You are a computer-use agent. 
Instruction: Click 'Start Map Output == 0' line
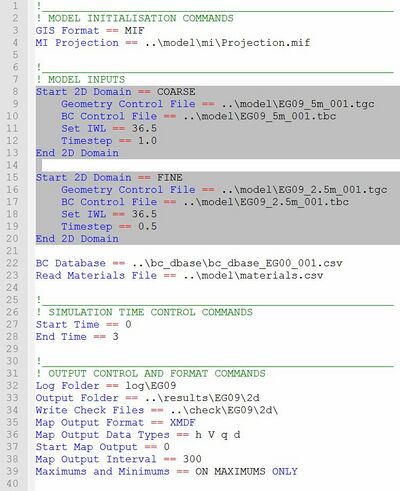[x=103, y=447]
